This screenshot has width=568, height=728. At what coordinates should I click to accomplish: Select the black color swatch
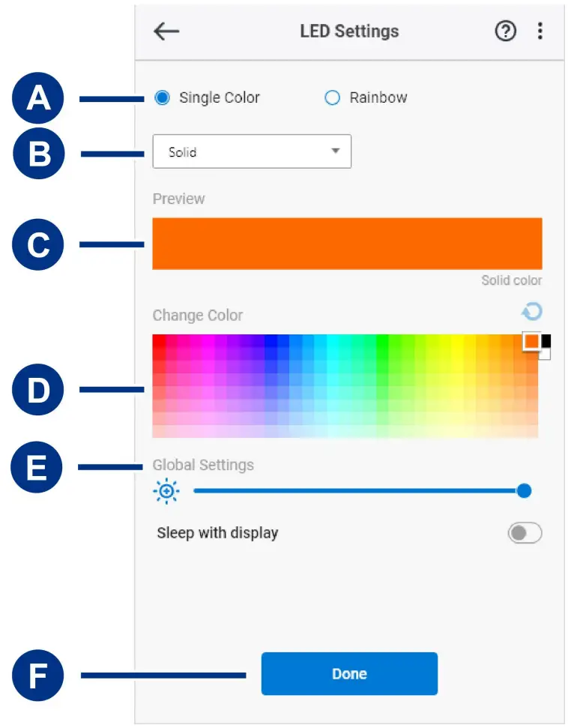(x=546, y=340)
